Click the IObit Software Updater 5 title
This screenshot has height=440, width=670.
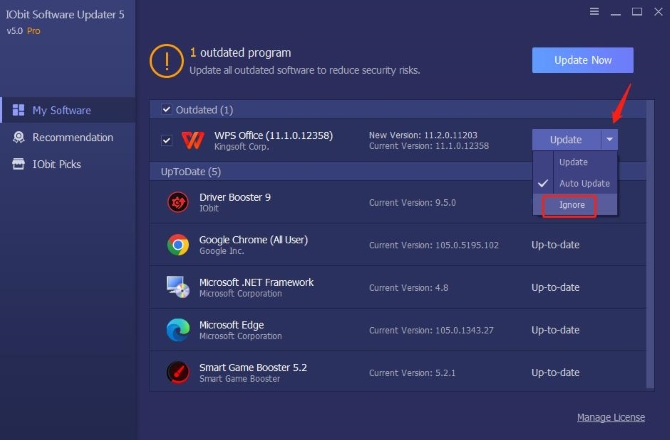65,14
